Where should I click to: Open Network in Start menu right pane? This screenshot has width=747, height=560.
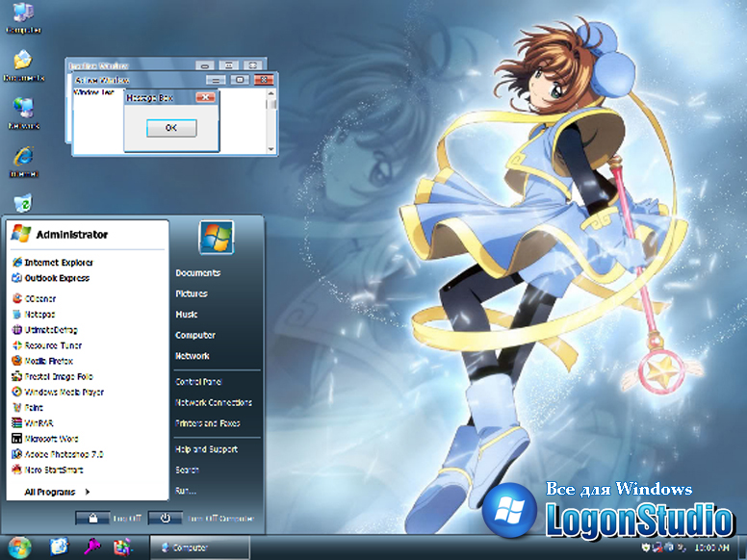point(192,356)
